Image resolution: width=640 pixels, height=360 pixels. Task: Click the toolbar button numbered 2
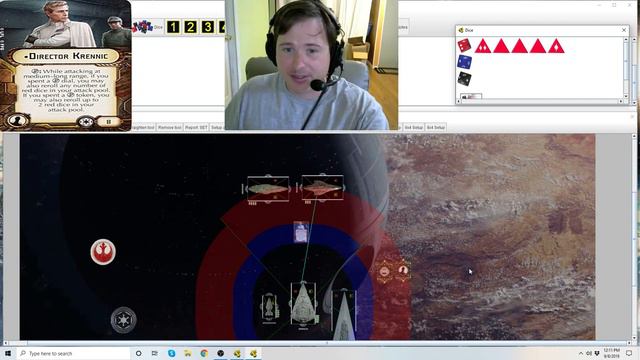pos(190,27)
